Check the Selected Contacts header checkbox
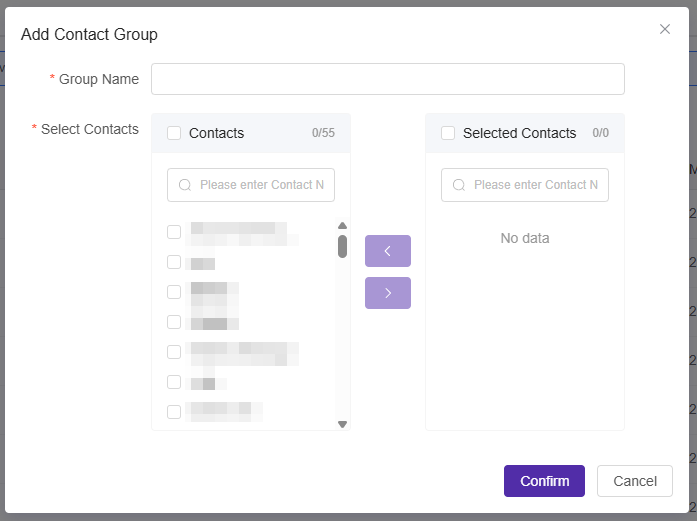The height and width of the screenshot is (521, 697). tap(448, 133)
